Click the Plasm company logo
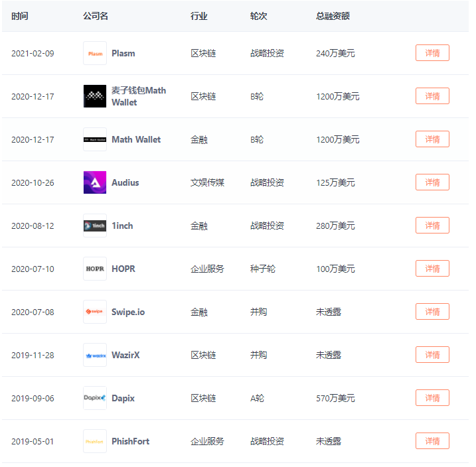This screenshot has width=476, height=467. (95, 53)
